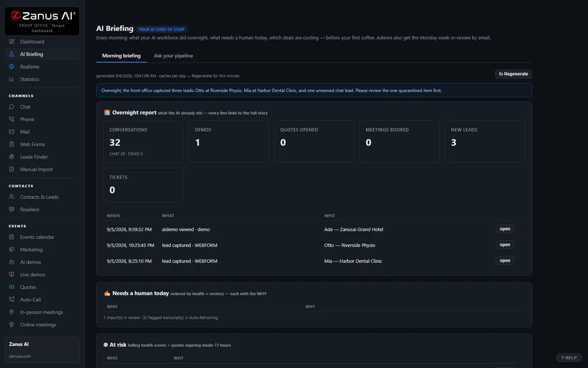Click the green Quotes money icon
The width and height of the screenshot is (588, 368).
pos(12,287)
